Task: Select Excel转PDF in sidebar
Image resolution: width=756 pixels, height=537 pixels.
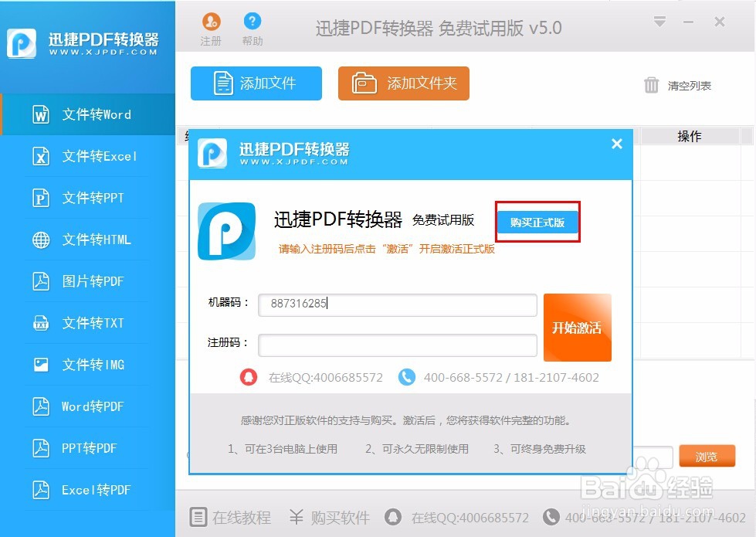Action: pyautogui.click(x=88, y=490)
